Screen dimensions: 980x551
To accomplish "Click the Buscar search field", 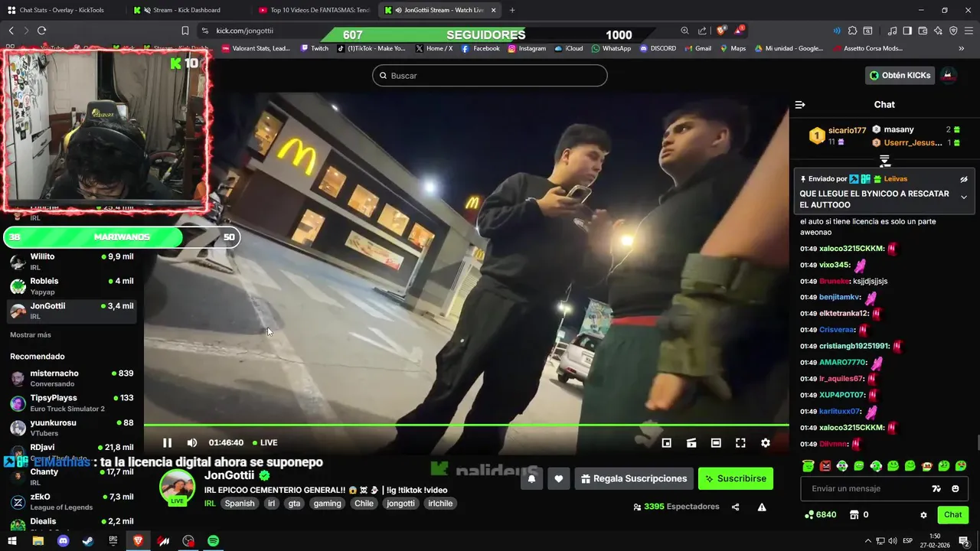I will click(490, 76).
